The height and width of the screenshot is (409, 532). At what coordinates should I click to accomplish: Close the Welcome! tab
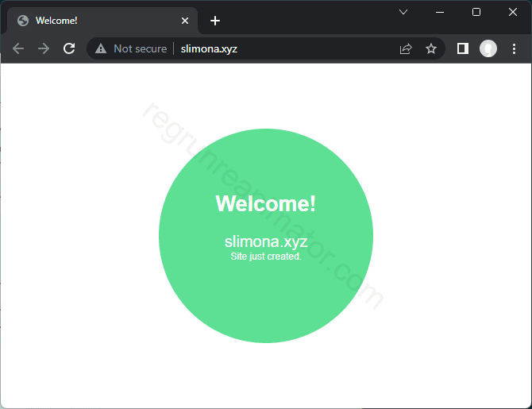tap(185, 21)
